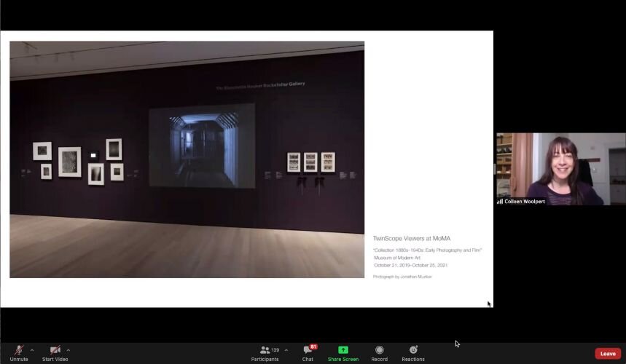
Task: Click the red Leave button
Action: coord(608,354)
